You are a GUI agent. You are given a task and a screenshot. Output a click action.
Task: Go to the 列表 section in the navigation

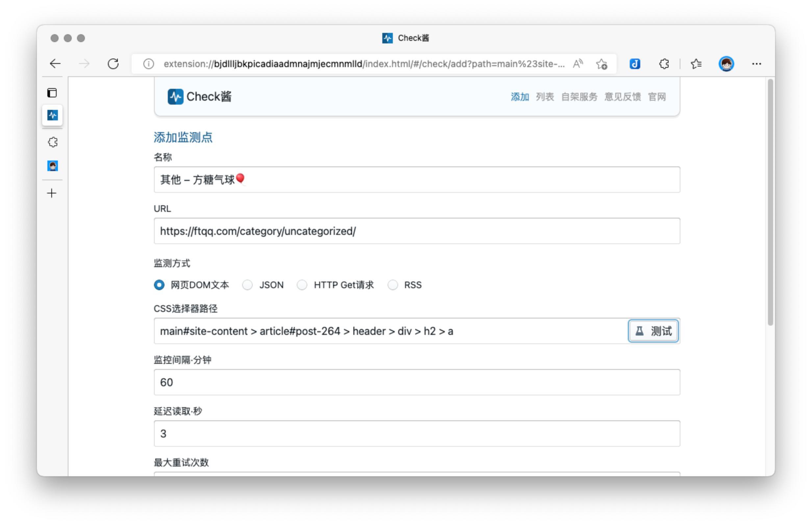point(545,96)
